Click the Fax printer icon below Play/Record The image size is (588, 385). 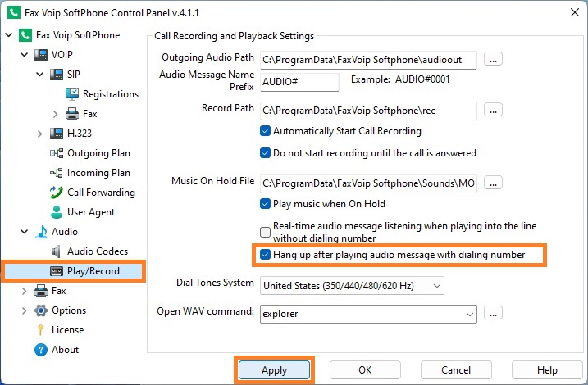(x=41, y=291)
